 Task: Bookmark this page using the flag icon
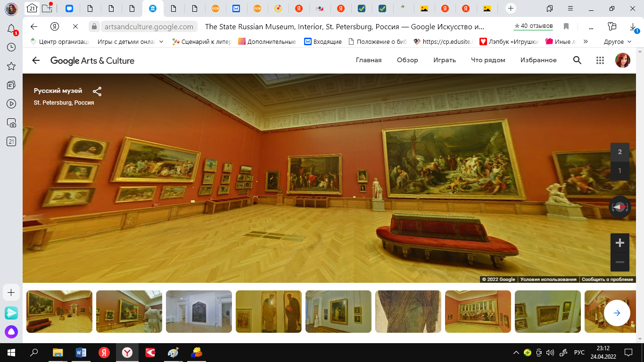(566, 26)
